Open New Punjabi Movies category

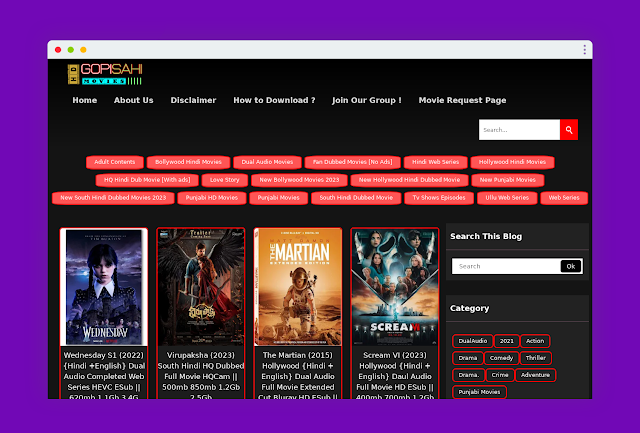(x=508, y=180)
